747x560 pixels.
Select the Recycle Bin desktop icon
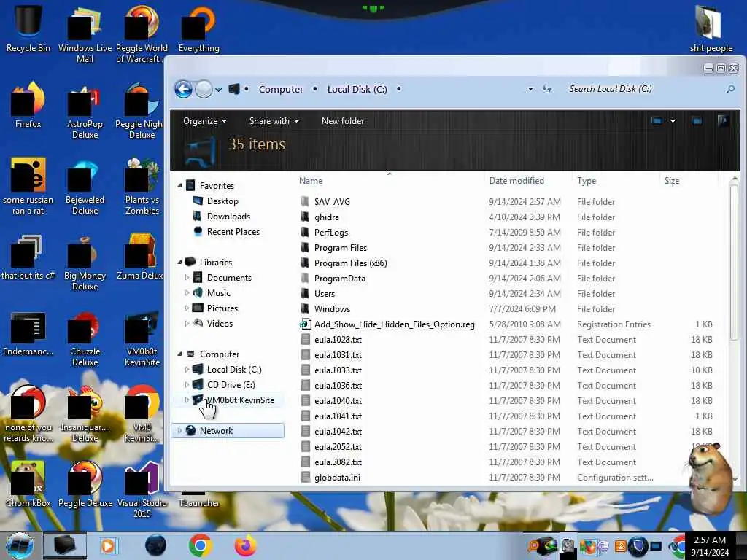click(x=28, y=28)
